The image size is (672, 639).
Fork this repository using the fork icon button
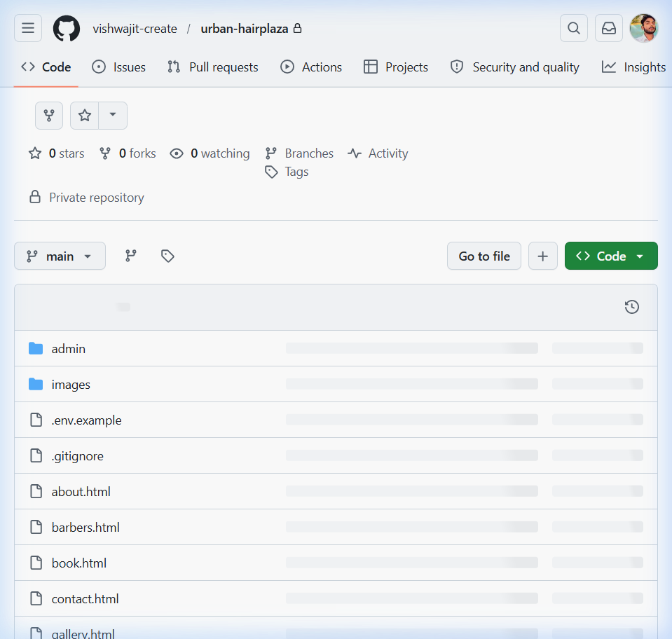(x=49, y=116)
